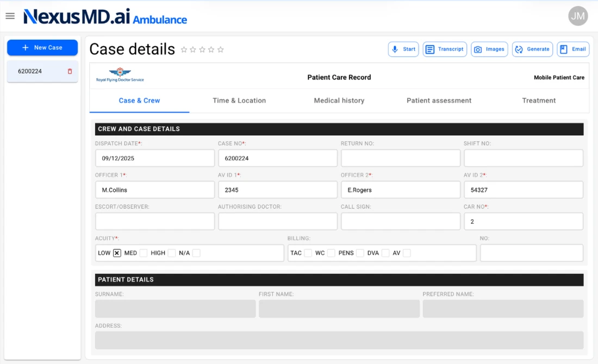The height and width of the screenshot is (364, 598).
Task: Select case 6200224 in sidebar
Action: [42, 71]
